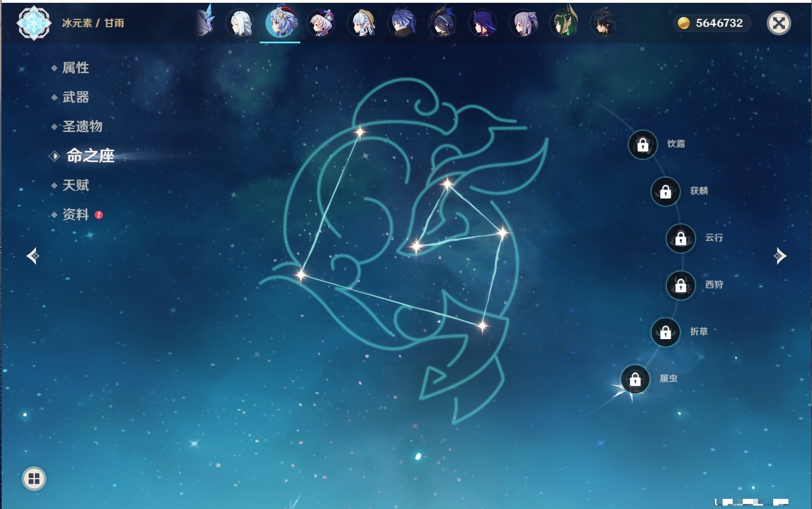Open the locked 西狩 constellation node

pyautogui.click(x=681, y=286)
